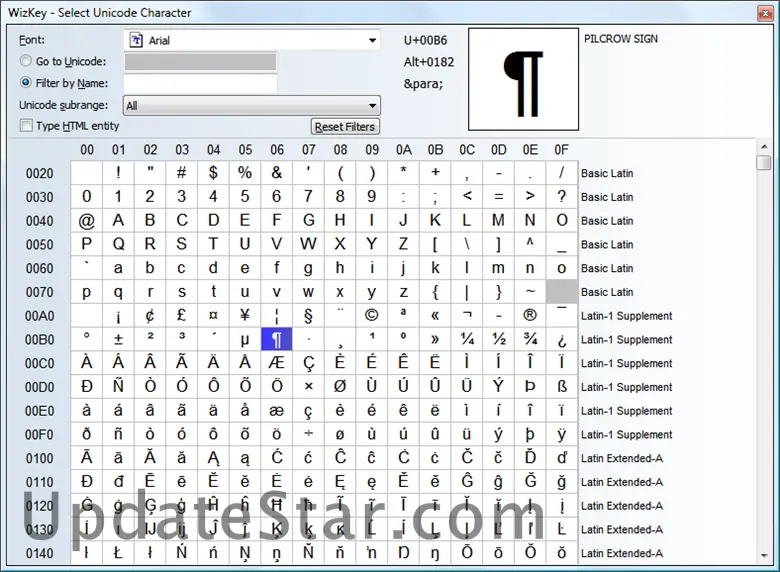Select the highlighted pilcrow ¶ cell

277,339
